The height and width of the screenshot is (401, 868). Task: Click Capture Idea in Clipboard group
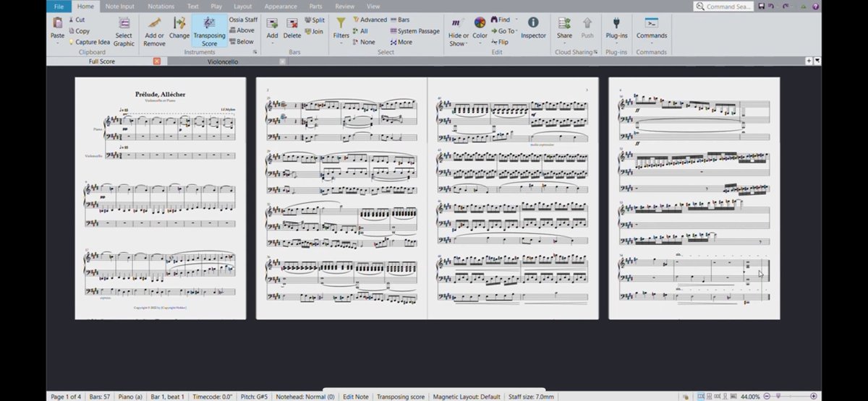pyautogui.click(x=89, y=42)
